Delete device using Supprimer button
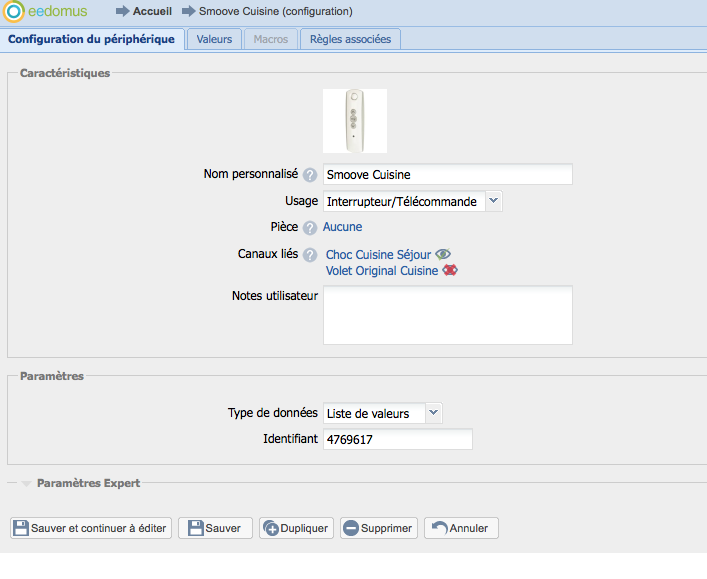 [377, 528]
